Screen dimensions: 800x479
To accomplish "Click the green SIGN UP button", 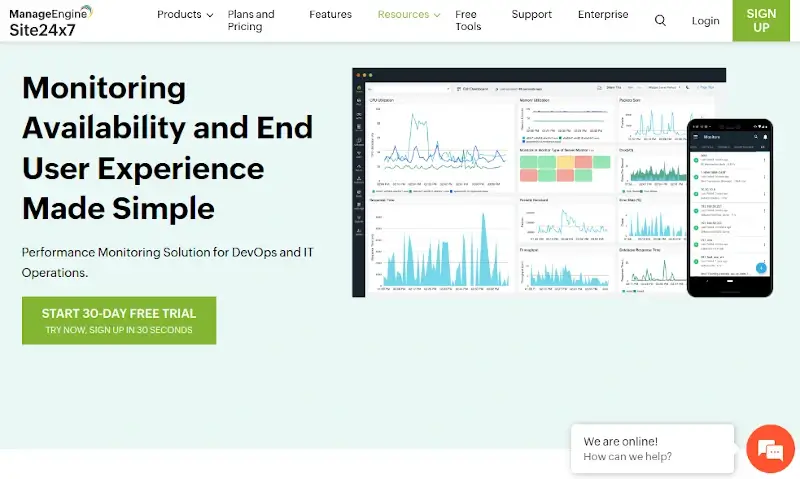I will (761, 20).
